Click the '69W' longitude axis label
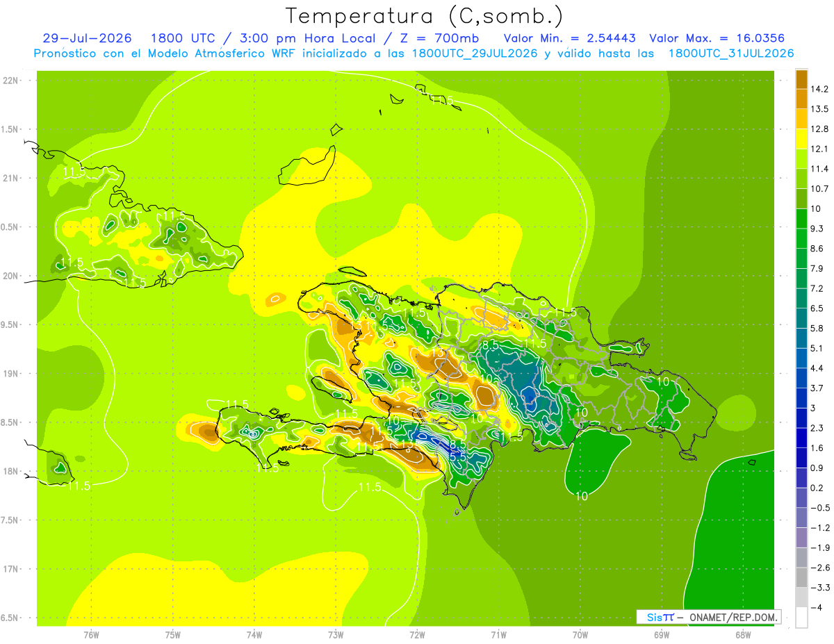The width and height of the screenshot is (834, 644). click(662, 634)
